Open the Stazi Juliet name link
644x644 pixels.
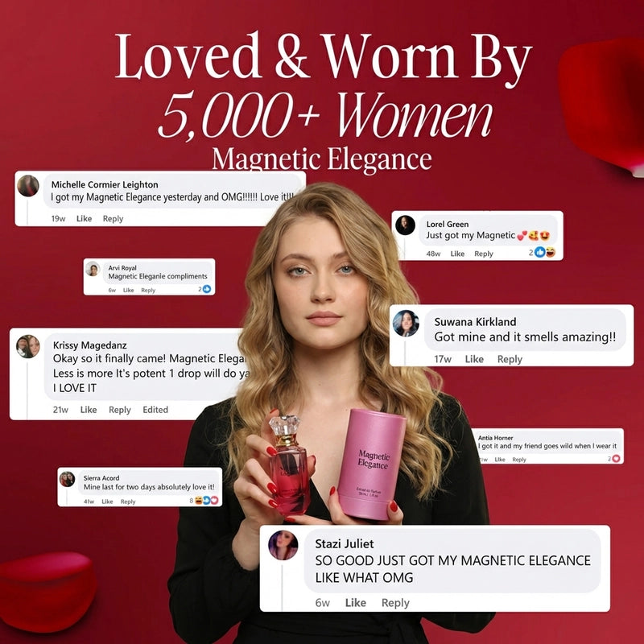[x=345, y=544]
